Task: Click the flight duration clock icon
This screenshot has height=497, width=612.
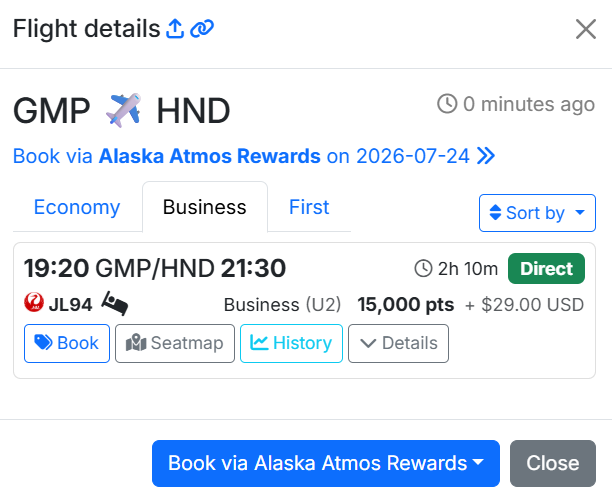Action: point(423,269)
